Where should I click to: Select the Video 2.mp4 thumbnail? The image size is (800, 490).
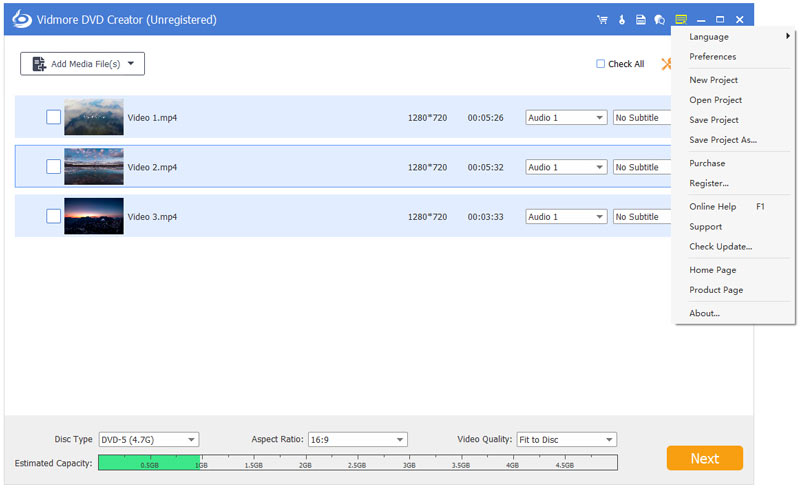tap(94, 167)
